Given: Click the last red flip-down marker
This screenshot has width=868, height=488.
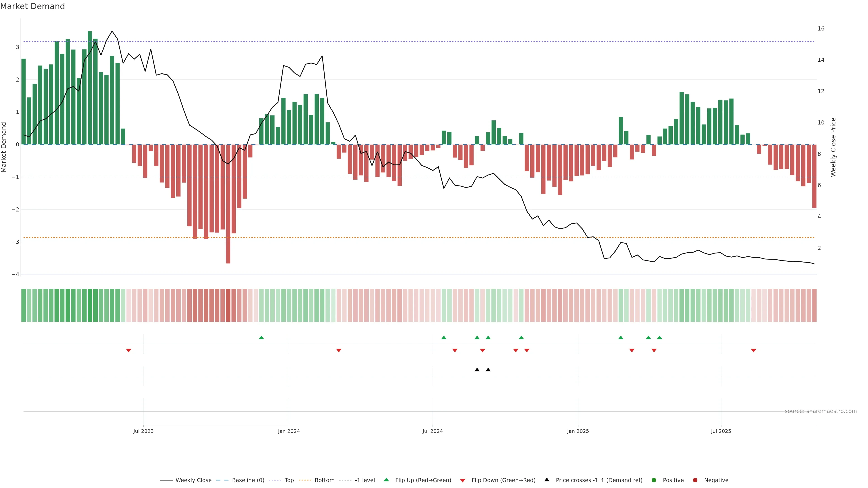Looking at the screenshot, I should tap(753, 351).
